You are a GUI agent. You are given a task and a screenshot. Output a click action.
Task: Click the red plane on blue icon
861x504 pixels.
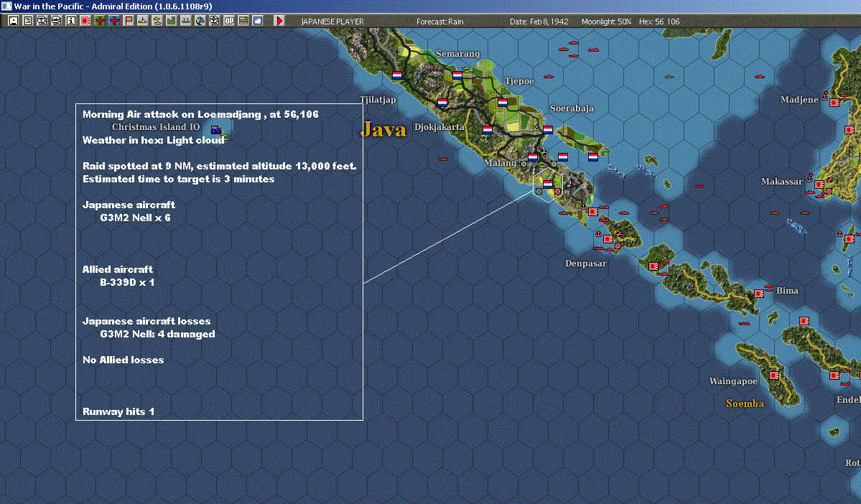click(114, 21)
